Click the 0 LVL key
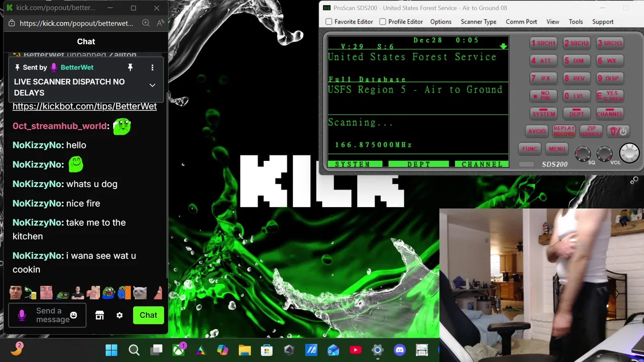The image size is (644, 362). click(577, 96)
